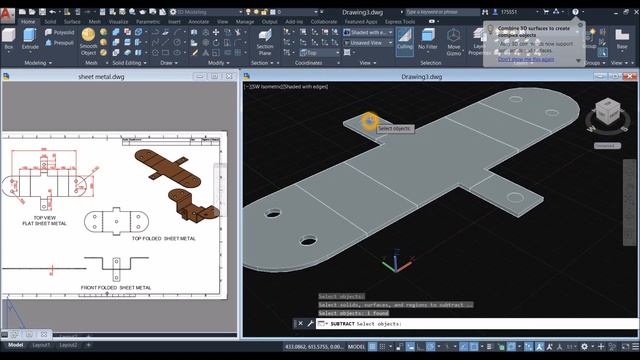The height and width of the screenshot is (360, 640).
Task: Click the Rotate tool in Modify panel
Action: 216,42
